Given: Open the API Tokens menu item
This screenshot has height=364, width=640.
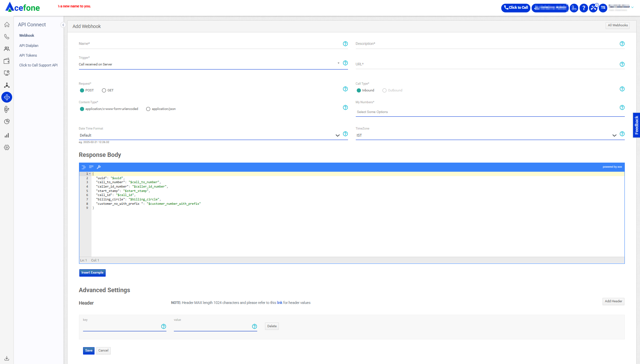Looking at the screenshot, I should click(x=28, y=56).
